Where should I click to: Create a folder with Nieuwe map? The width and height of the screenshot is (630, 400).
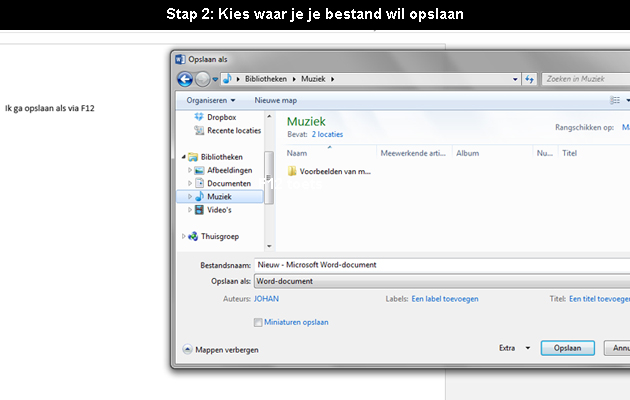tap(276, 100)
